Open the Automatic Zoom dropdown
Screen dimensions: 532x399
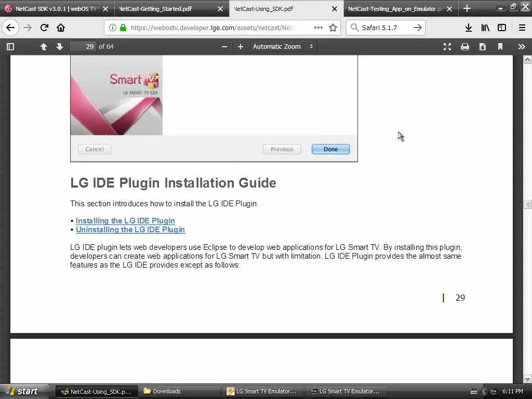(283, 46)
